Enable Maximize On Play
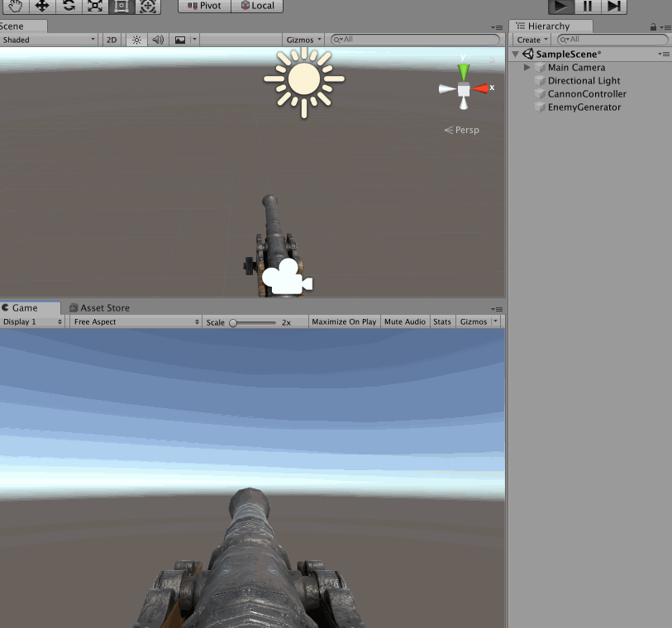This screenshot has height=628, width=672. [344, 322]
